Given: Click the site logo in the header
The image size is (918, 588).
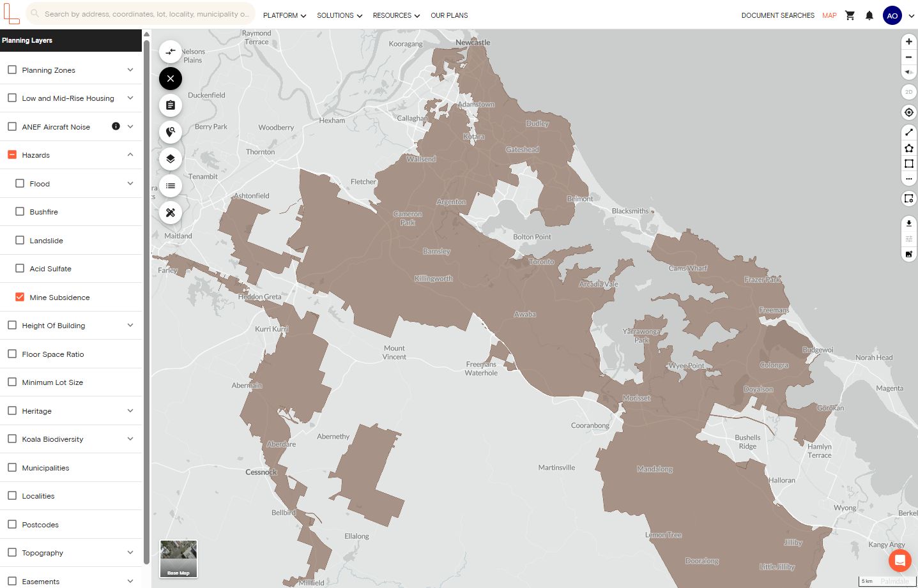Looking at the screenshot, I should click(x=11, y=14).
